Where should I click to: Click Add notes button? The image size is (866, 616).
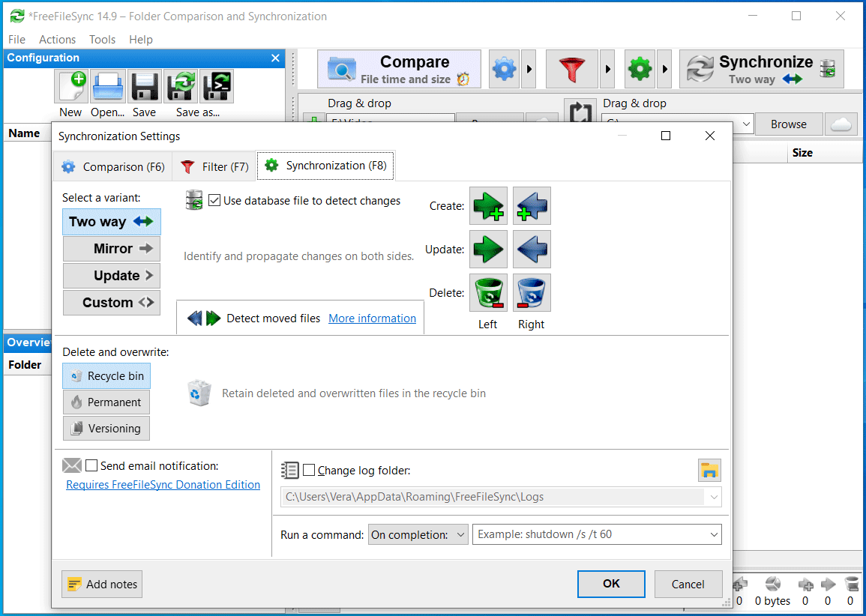click(102, 584)
